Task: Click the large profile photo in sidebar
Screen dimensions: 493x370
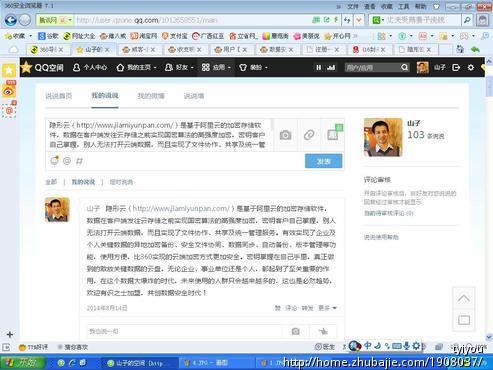Action: (x=383, y=137)
